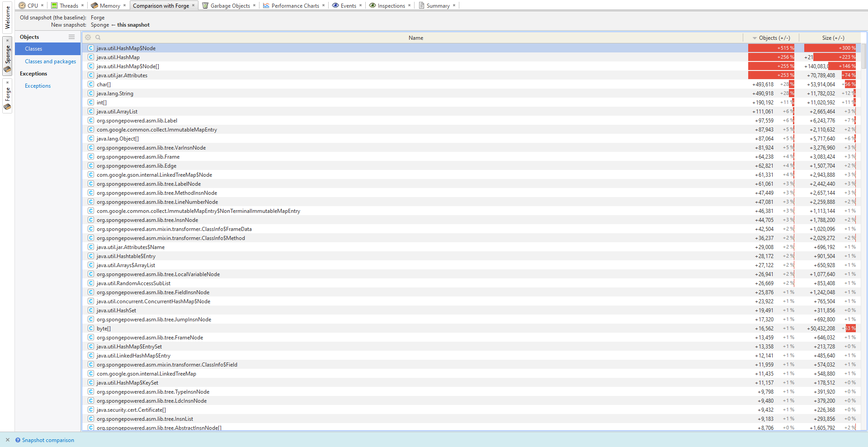Screen dimensions: 868x447
Task: Click the Events eye icon
Action: point(335,5)
